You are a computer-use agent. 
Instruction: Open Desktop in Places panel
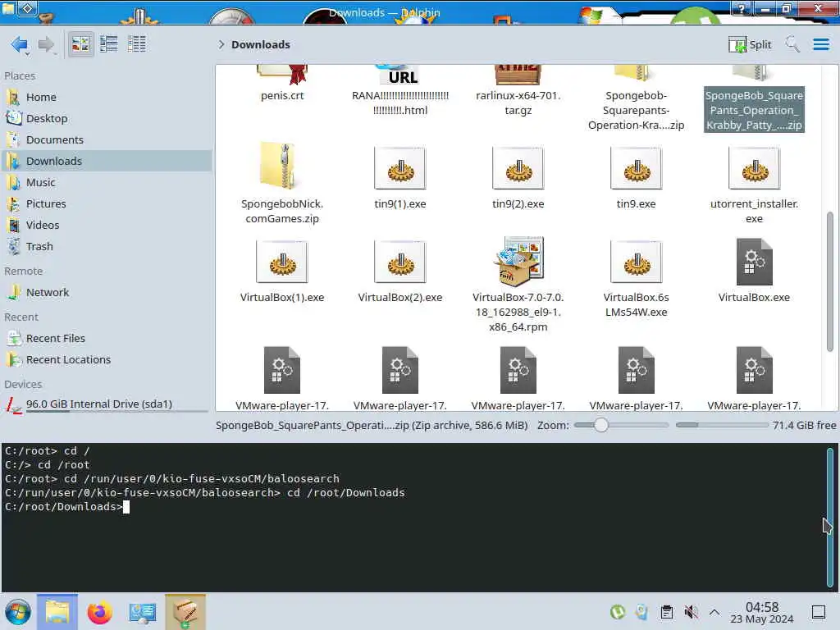click(106, 118)
